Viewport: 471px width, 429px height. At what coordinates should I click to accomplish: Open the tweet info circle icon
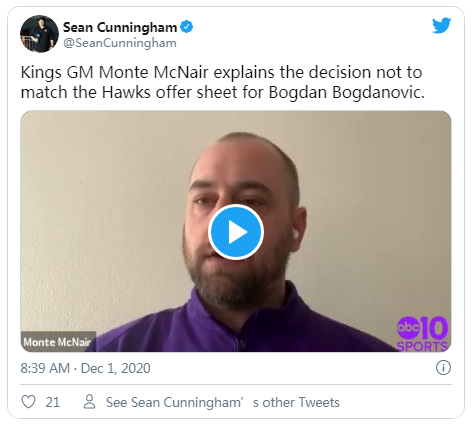[x=443, y=368]
